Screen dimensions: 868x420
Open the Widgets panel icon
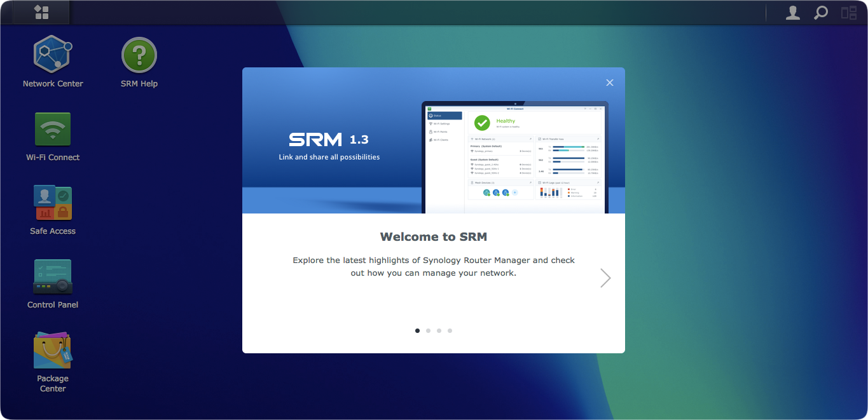(x=849, y=12)
